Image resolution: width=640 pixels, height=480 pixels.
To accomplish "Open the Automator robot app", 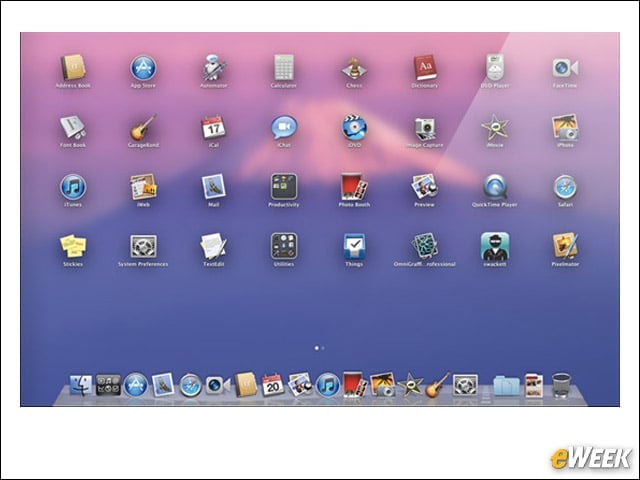I will point(214,67).
